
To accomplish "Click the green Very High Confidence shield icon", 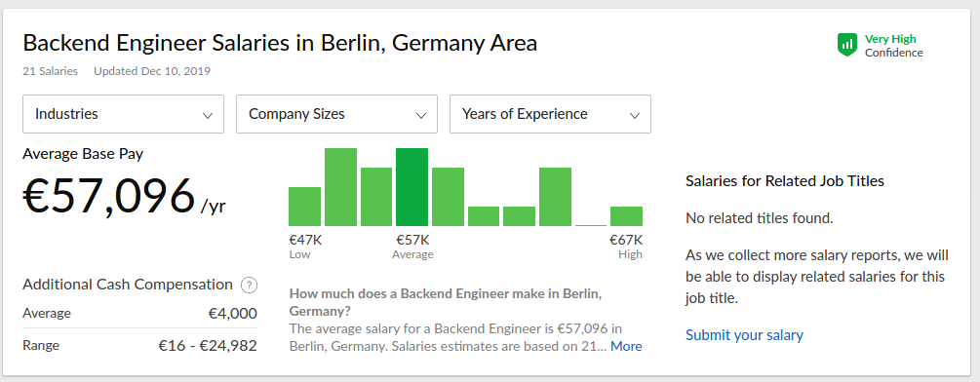I will pos(846,45).
